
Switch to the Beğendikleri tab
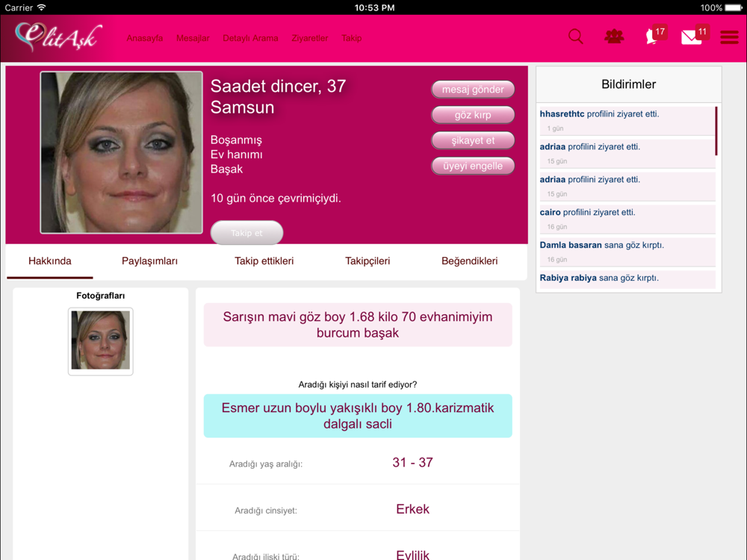pyautogui.click(x=469, y=261)
